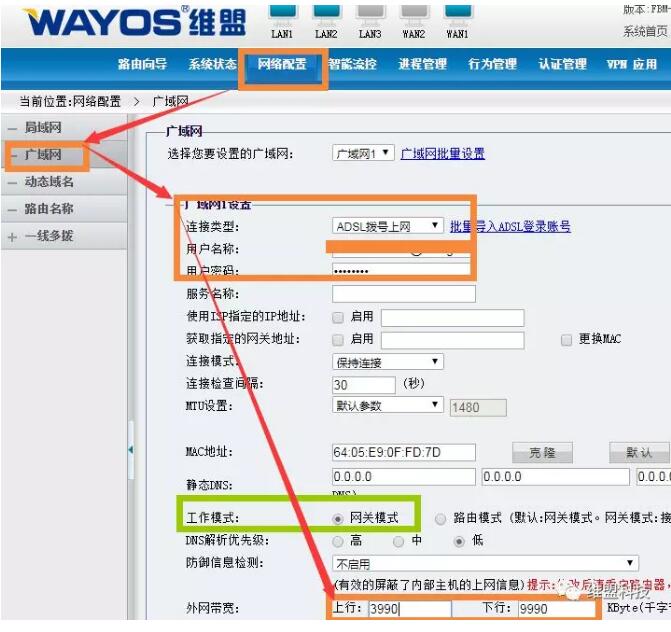Open 广域网批量设置 link

coord(442,153)
